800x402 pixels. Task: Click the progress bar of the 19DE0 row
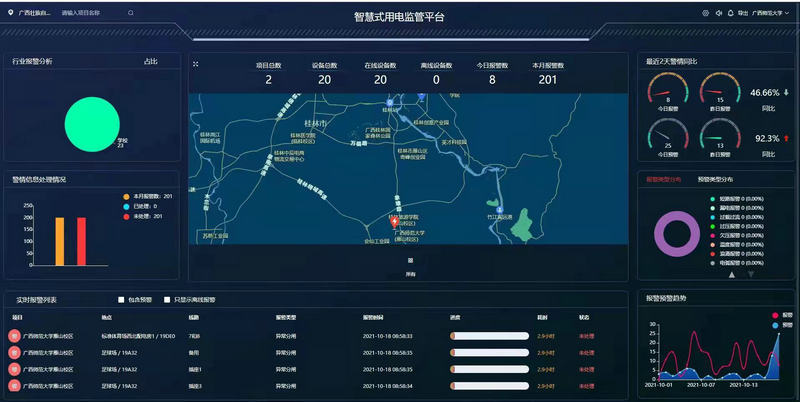tap(489, 336)
